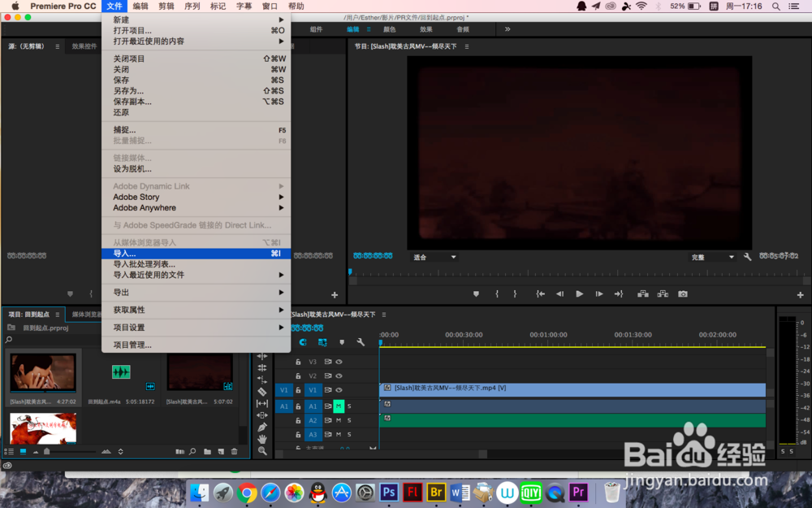
Task: Toggle linked selection in timeline
Action: (x=322, y=342)
